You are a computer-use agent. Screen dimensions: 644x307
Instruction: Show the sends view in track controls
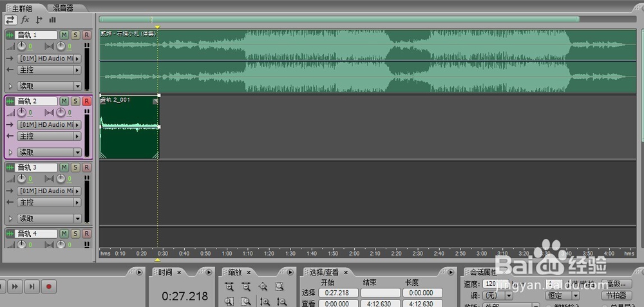pyautogui.click(x=39, y=20)
